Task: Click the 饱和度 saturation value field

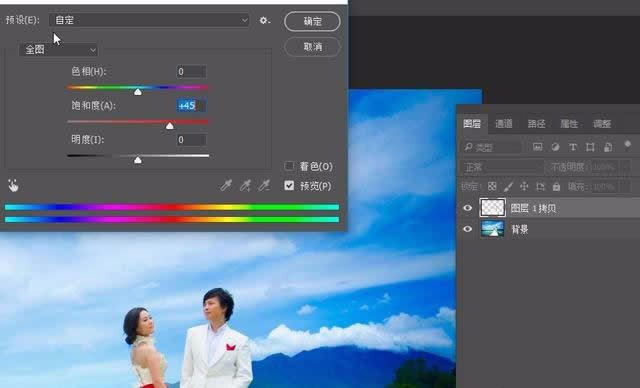Action: pos(191,106)
